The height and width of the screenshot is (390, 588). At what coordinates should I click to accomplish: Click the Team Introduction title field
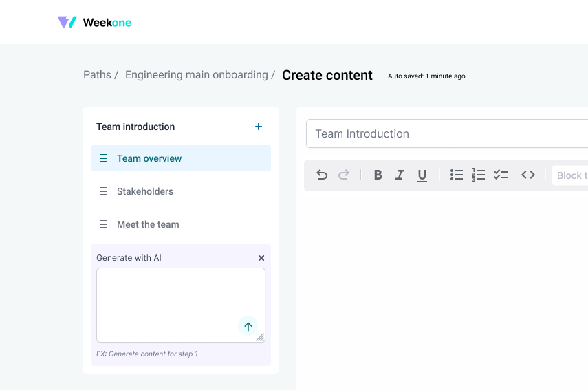pos(446,133)
